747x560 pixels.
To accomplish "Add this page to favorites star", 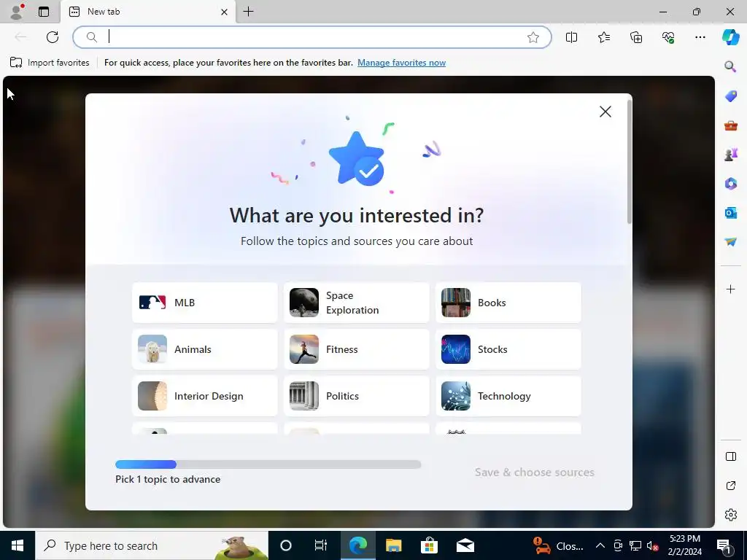I will (x=533, y=37).
